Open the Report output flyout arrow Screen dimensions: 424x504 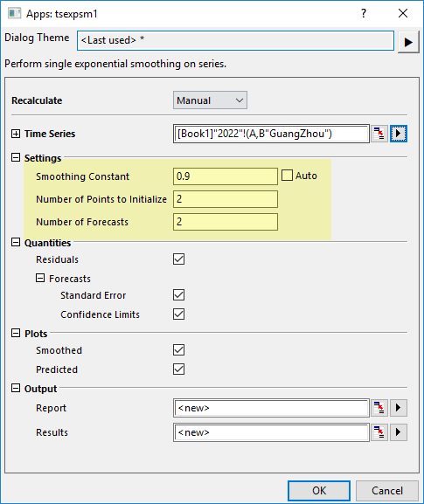point(399,408)
